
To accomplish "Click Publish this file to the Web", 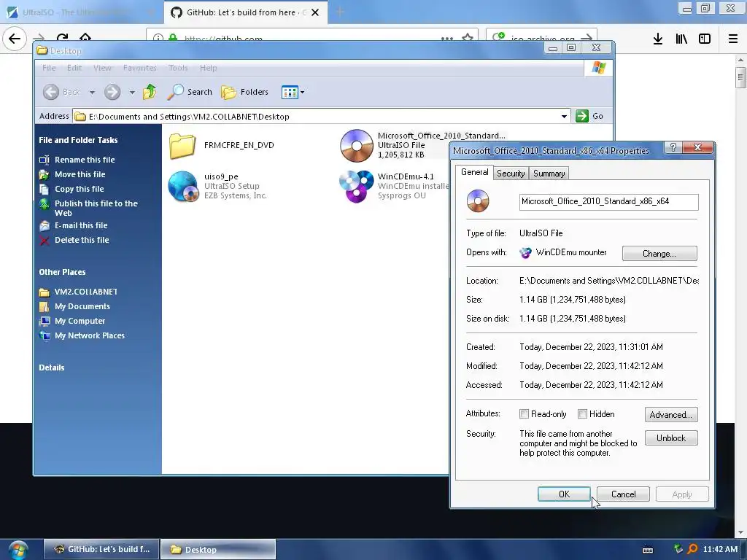I will pyautogui.click(x=96, y=208).
